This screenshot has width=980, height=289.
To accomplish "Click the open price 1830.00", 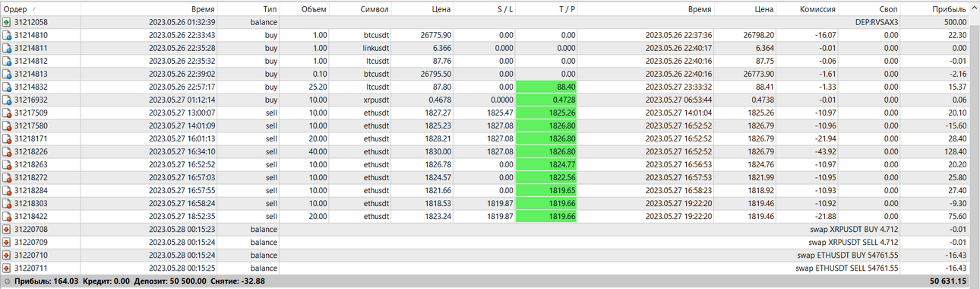I will [x=438, y=151].
